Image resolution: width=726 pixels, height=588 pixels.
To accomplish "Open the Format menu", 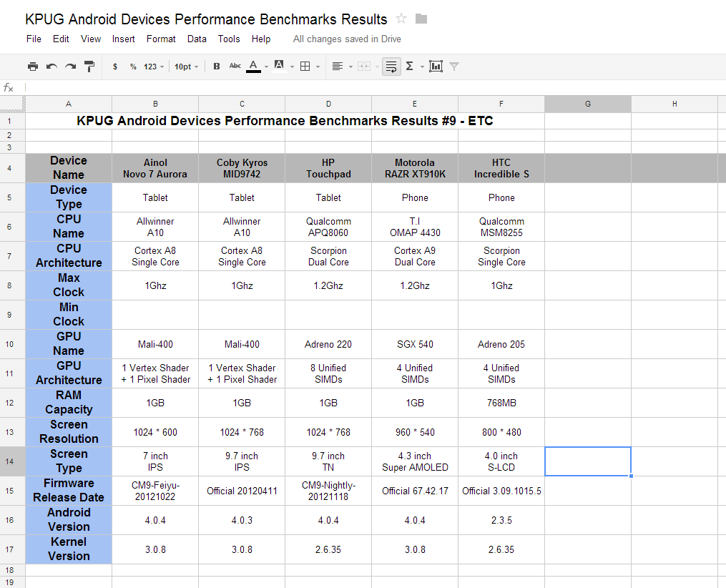I will point(161,39).
